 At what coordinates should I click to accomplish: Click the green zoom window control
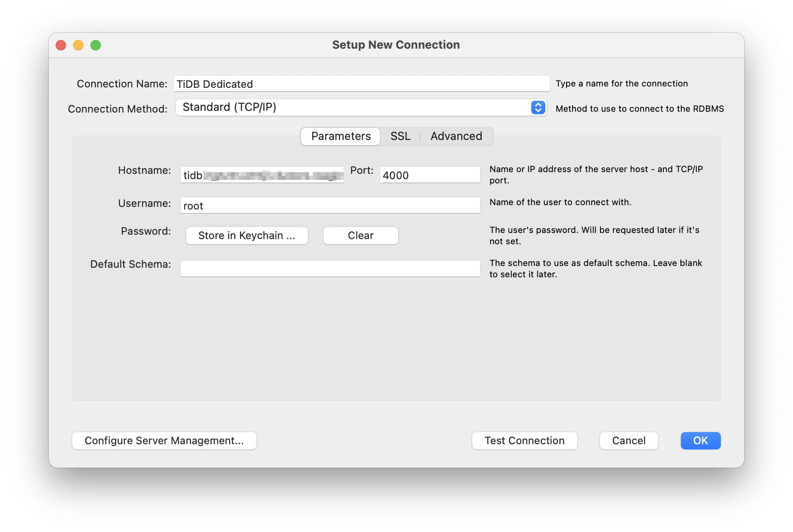point(96,45)
